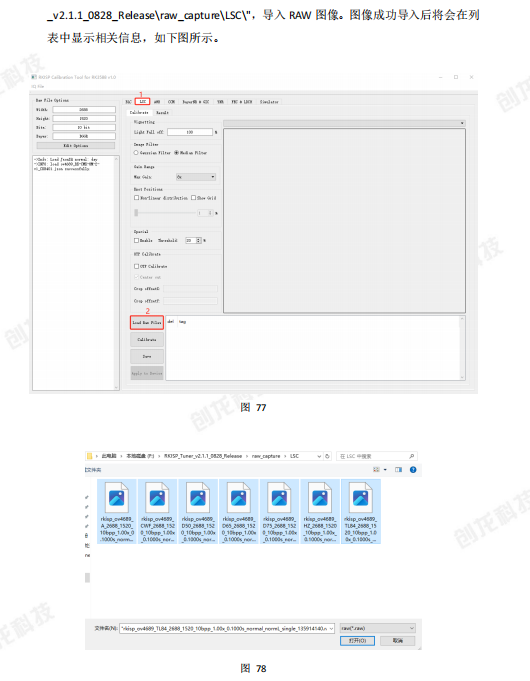Click the Load Raw Files button
The height and width of the screenshot is (681, 530).
147,323
